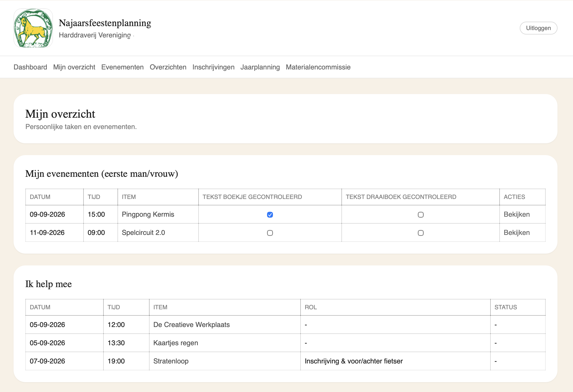
Task: Open the Inschrijvingen page
Action: pyautogui.click(x=213, y=67)
